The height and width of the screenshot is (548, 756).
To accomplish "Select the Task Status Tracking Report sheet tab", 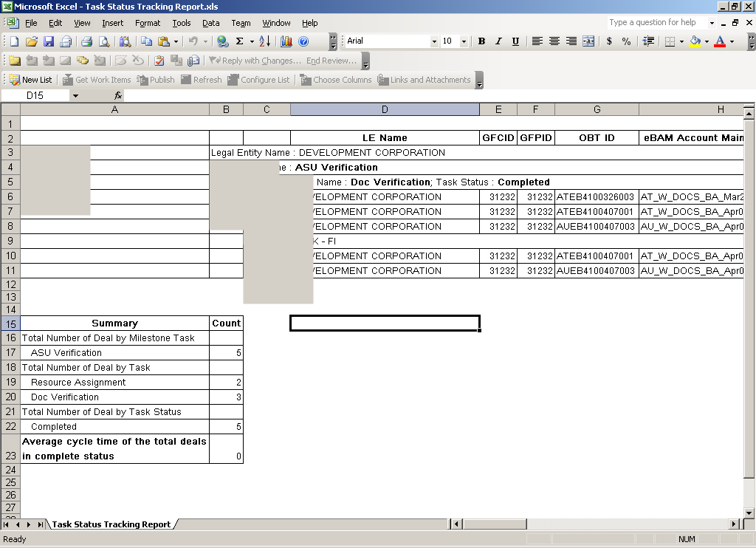I will (111, 524).
